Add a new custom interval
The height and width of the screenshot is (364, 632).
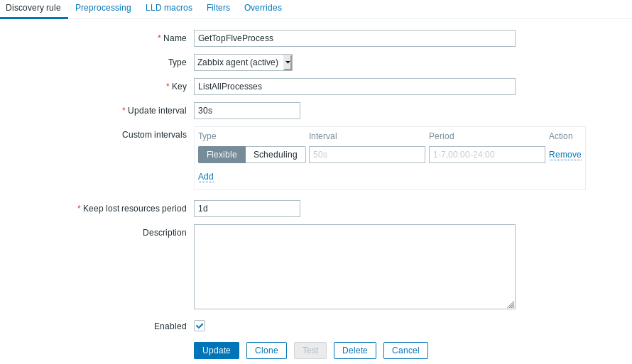pos(206,177)
